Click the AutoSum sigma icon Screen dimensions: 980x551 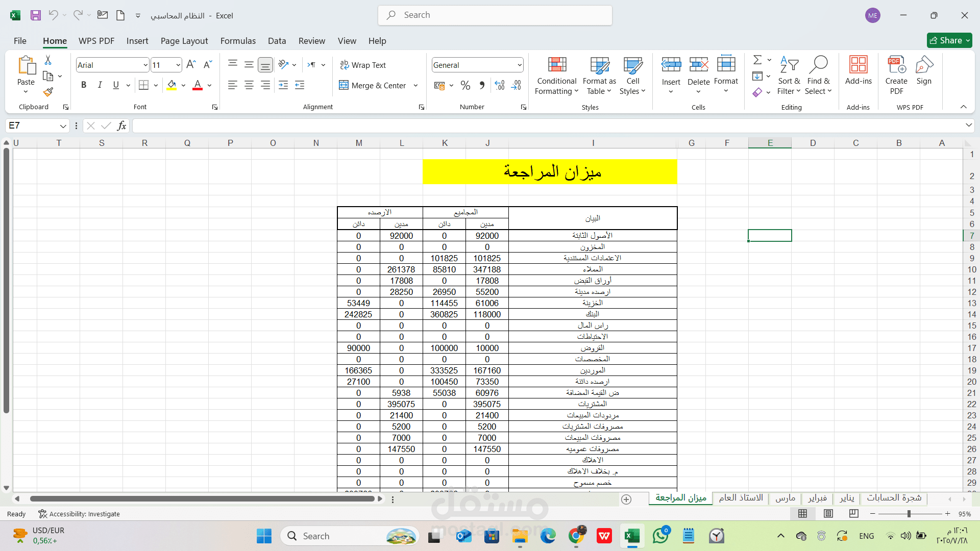click(757, 60)
